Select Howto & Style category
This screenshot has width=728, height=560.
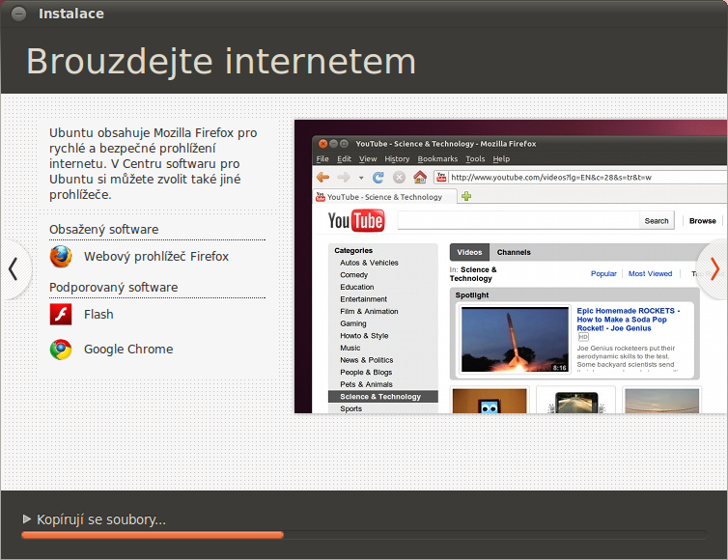tap(364, 336)
